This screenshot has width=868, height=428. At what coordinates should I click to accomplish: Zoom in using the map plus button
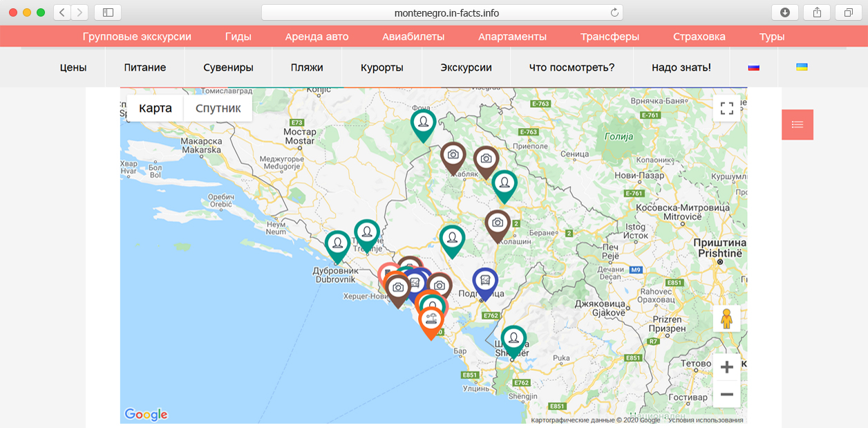tap(726, 367)
